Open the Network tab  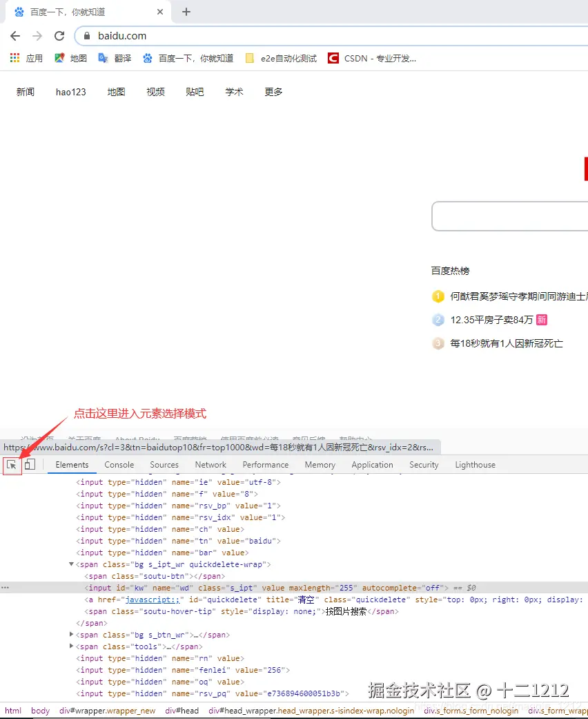click(x=210, y=465)
